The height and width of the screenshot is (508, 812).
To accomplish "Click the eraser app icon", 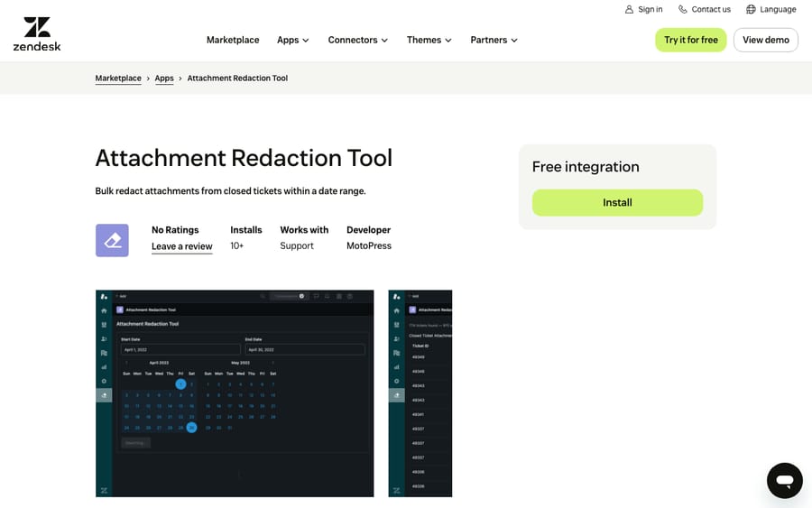I will [112, 240].
